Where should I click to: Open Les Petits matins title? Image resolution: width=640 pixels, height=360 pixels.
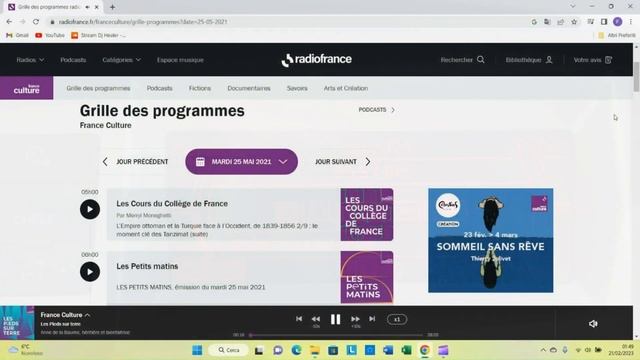click(x=147, y=266)
